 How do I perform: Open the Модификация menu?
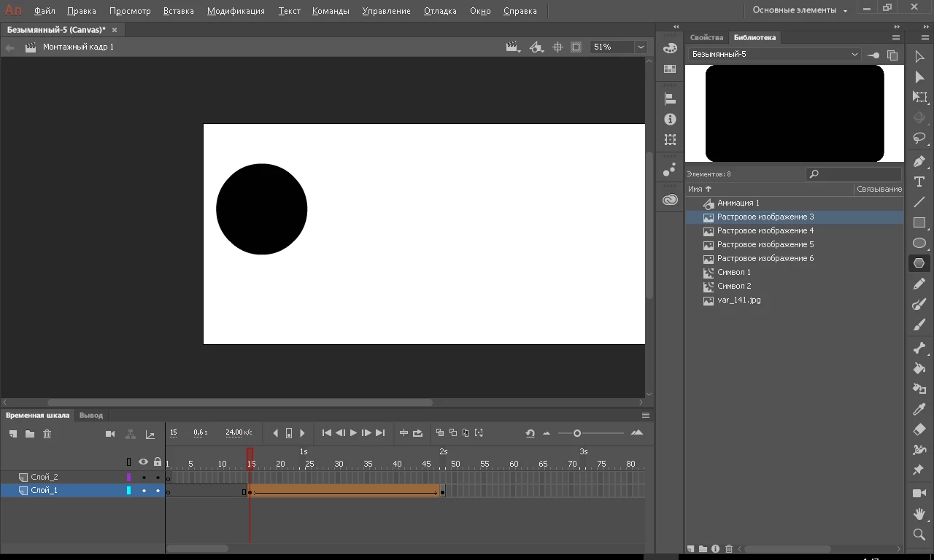[235, 11]
